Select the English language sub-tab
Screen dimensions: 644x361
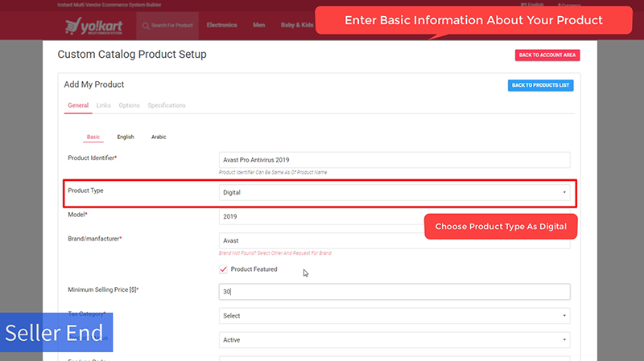coord(126,137)
